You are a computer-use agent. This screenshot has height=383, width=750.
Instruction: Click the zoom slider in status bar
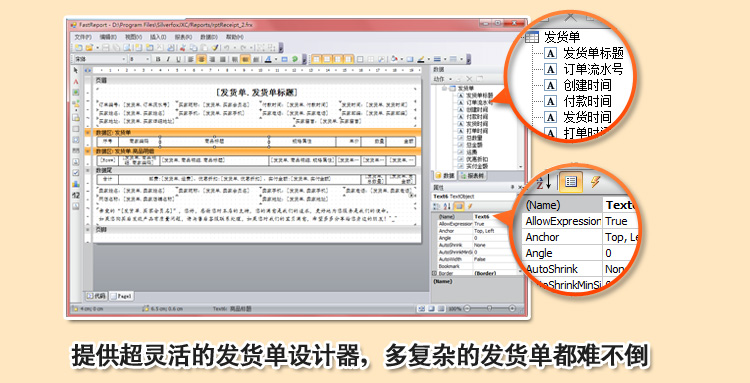(489, 308)
